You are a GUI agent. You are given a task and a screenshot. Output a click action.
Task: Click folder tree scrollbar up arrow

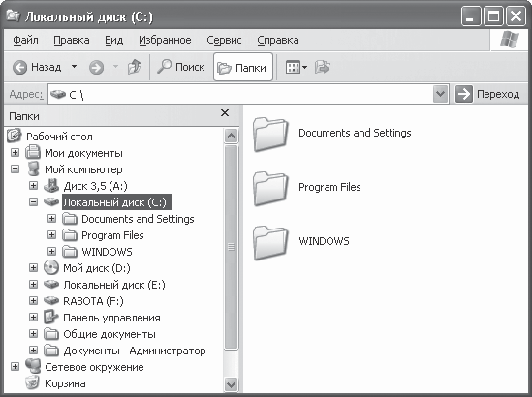(231, 136)
